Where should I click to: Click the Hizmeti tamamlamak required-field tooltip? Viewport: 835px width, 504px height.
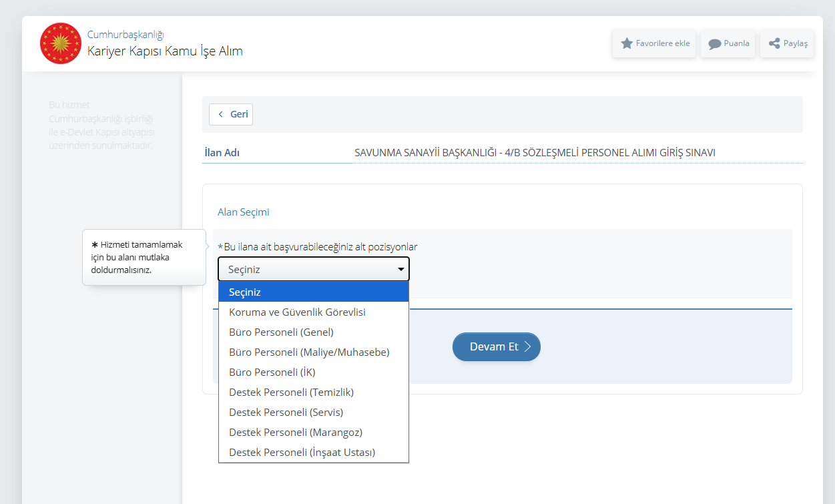click(x=144, y=258)
